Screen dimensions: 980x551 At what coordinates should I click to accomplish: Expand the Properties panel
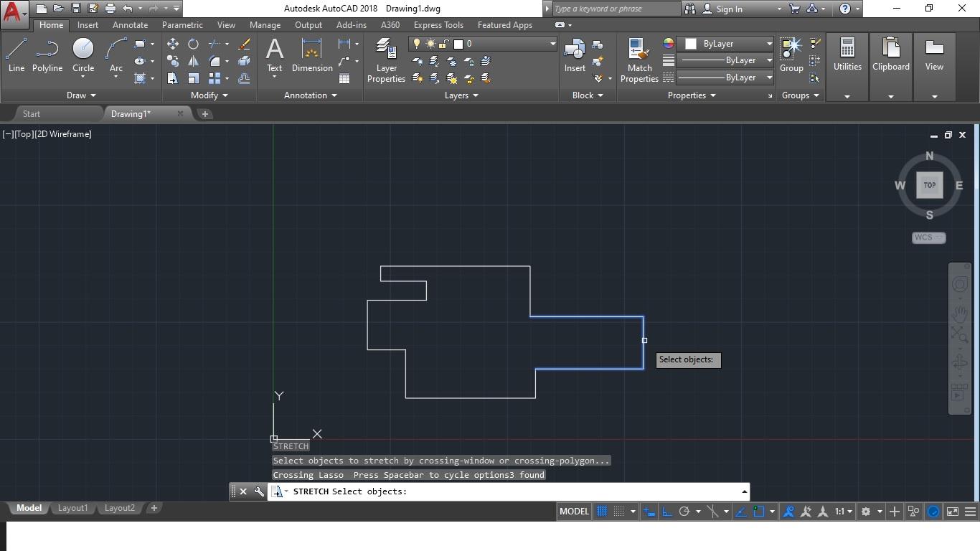(x=691, y=95)
